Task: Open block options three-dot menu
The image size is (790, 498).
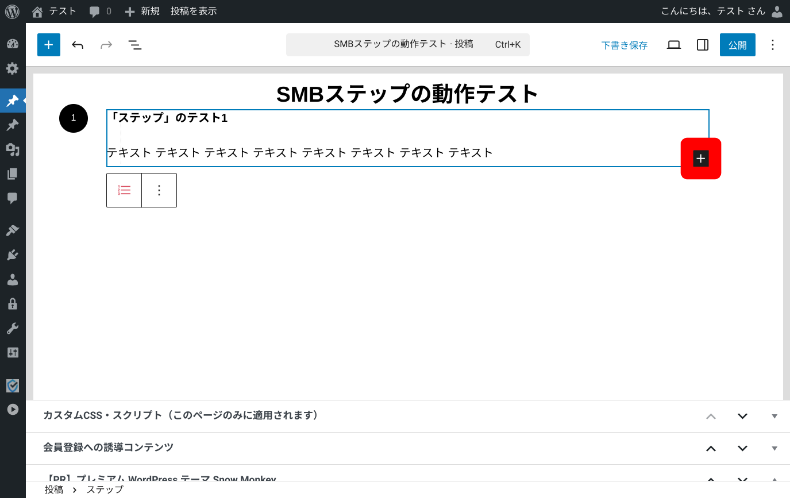Action: click(159, 190)
